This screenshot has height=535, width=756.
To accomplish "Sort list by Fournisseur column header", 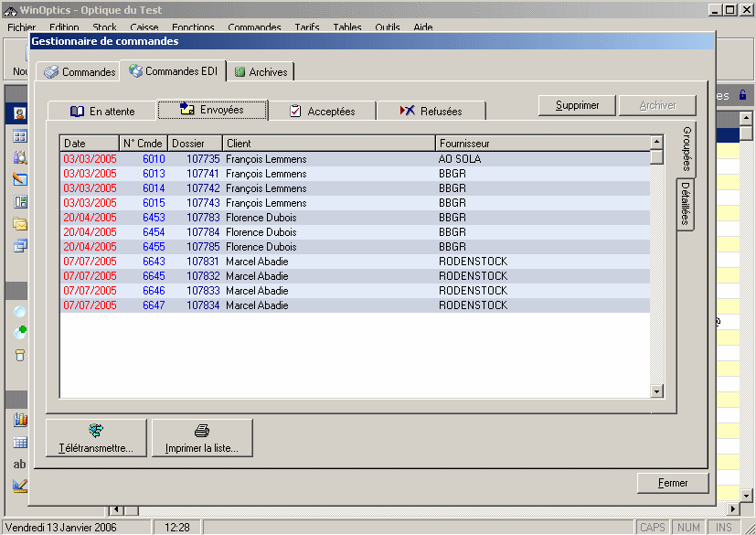I will click(542, 144).
